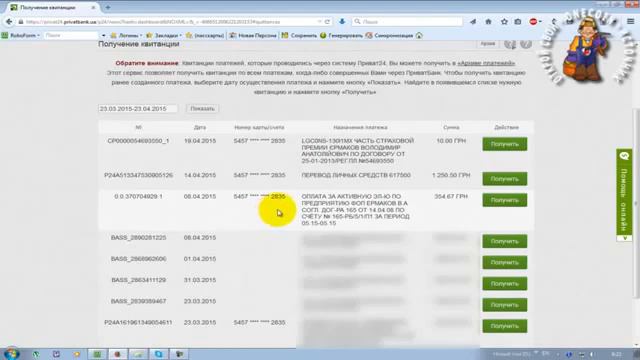
Task: Click the RoboForm search input
Action: [71, 36]
